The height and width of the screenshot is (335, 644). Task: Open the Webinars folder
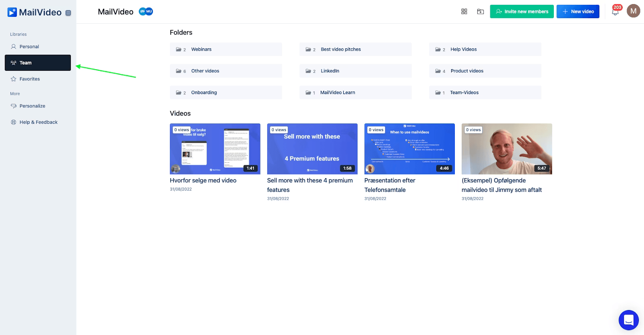226,49
